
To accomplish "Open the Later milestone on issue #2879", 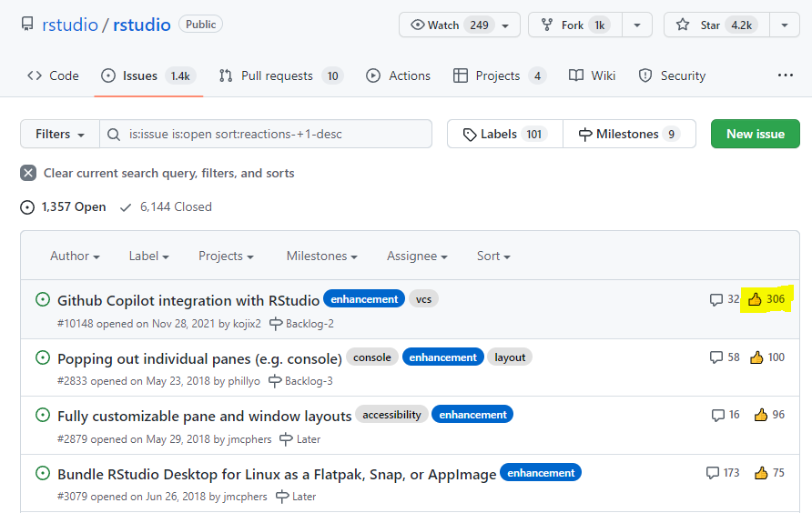I will (299, 439).
